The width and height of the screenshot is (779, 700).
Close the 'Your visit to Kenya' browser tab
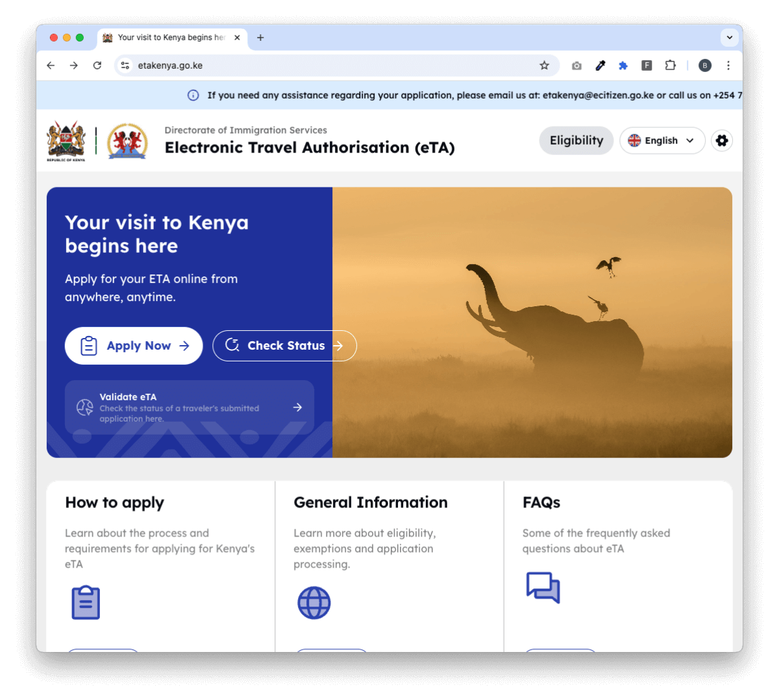(237, 38)
